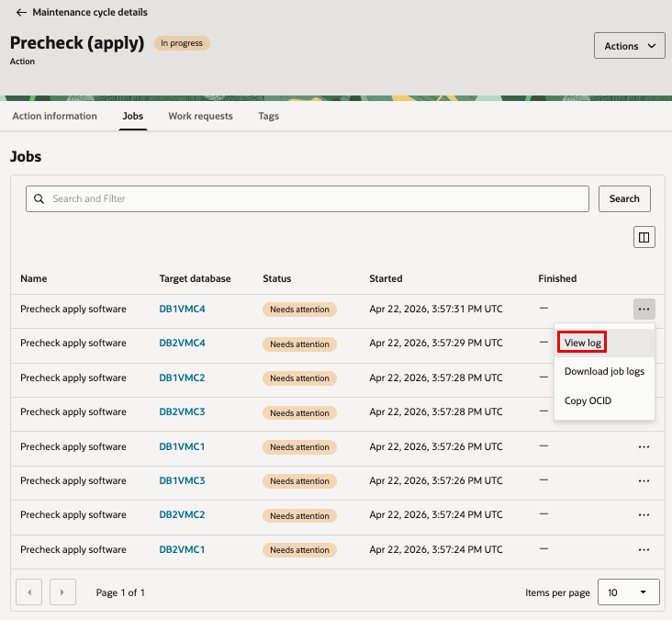
Task: Open the Tags tab
Action: point(269,116)
